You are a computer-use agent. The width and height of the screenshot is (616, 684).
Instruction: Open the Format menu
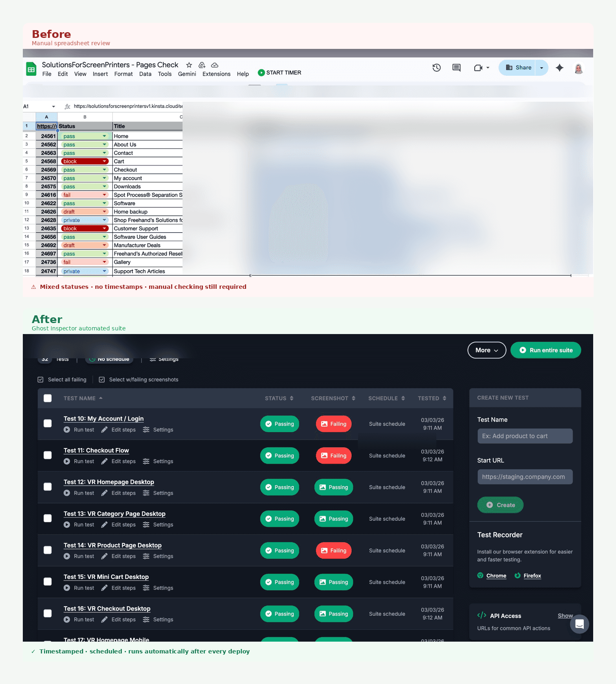click(x=123, y=74)
